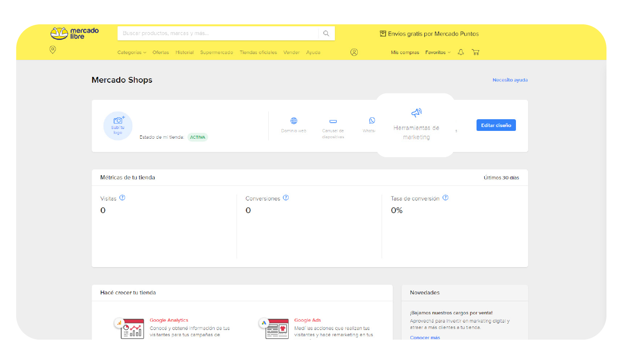Open the Dominio web globe icon

(x=294, y=121)
